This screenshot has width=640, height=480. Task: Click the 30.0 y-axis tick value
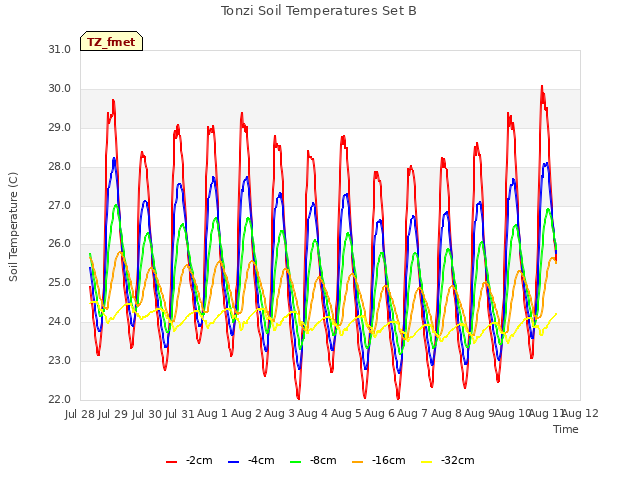[x=60, y=89]
